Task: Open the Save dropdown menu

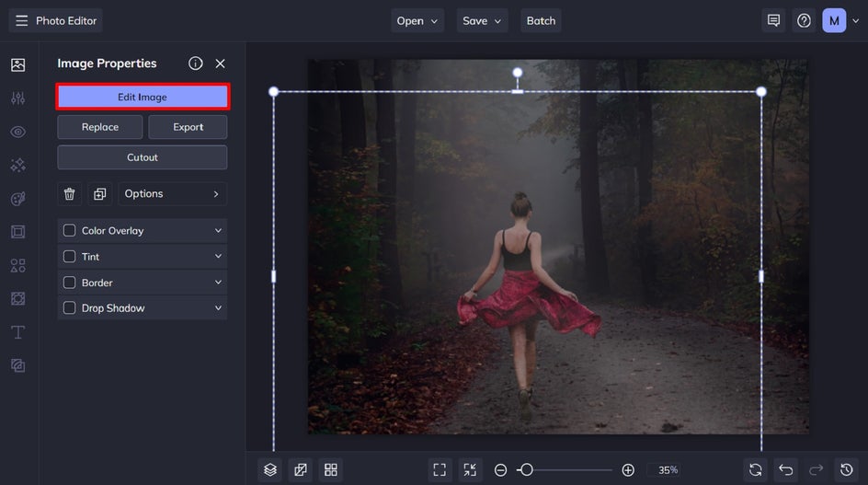Action: pos(483,20)
